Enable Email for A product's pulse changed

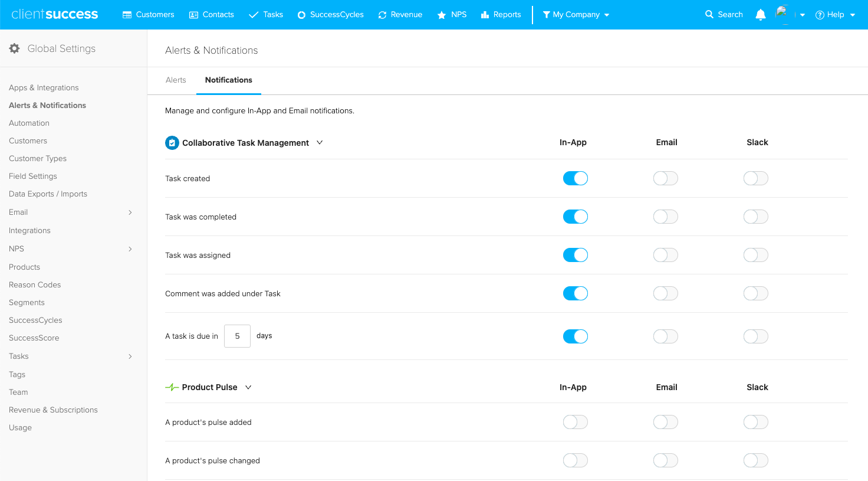tap(666, 460)
